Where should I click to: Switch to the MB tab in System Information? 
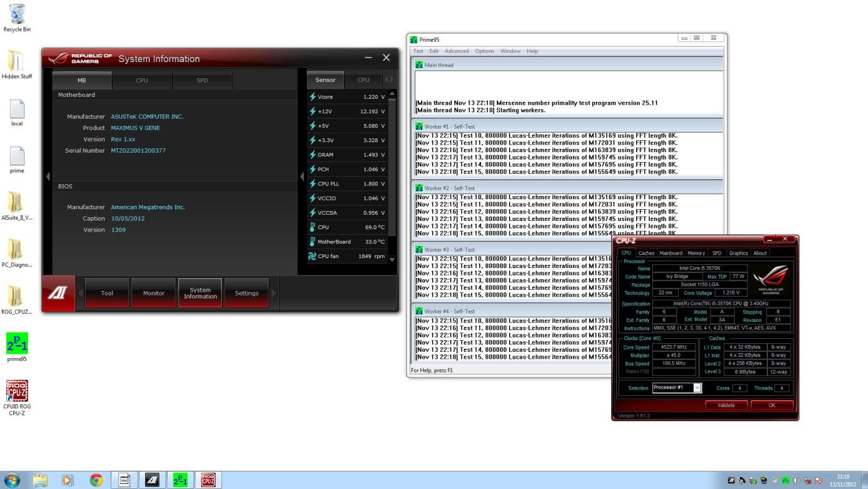coord(82,80)
